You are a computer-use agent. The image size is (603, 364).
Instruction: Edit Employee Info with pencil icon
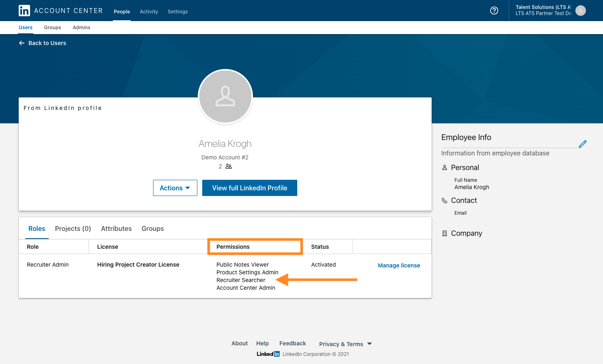[583, 144]
